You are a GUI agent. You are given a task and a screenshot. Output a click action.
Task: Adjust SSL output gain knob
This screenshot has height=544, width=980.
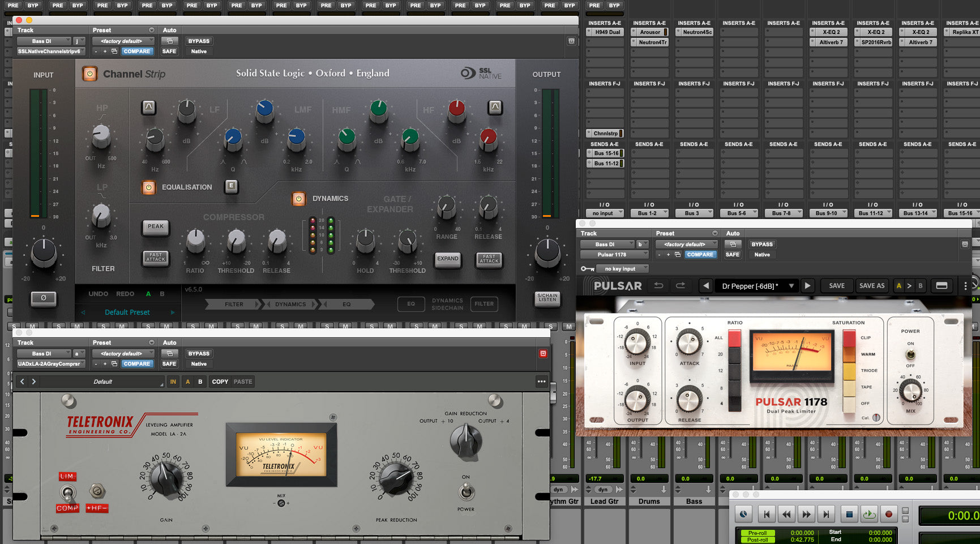[547, 253]
